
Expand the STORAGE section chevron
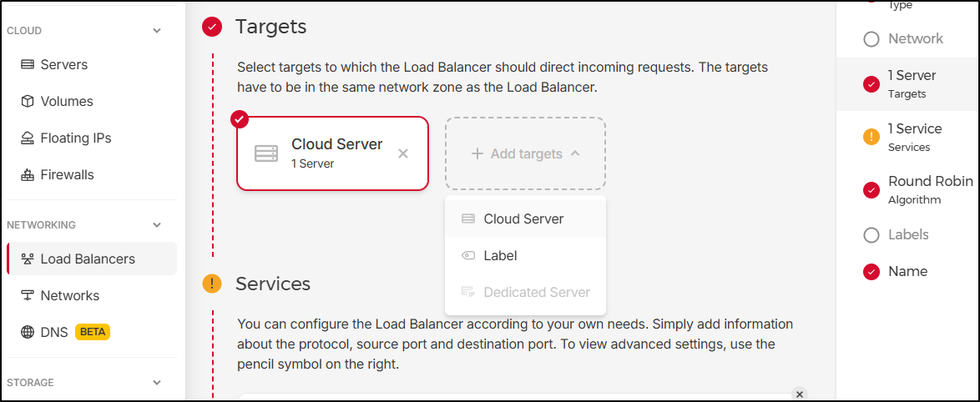click(x=157, y=383)
